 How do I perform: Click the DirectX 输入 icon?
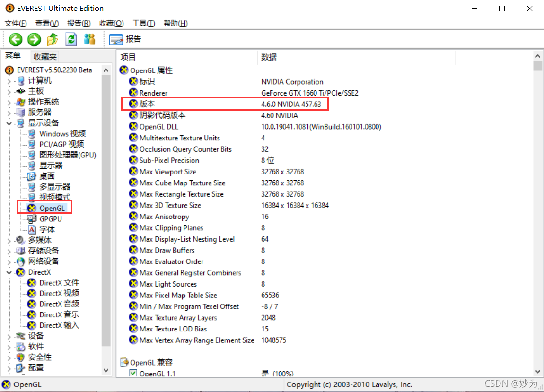[x=32, y=325]
